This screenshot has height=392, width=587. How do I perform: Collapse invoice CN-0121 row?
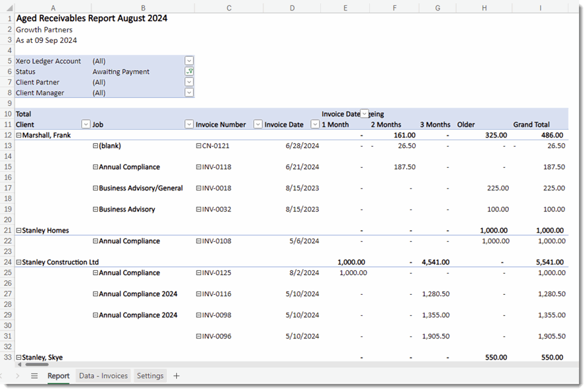[x=199, y=146]
